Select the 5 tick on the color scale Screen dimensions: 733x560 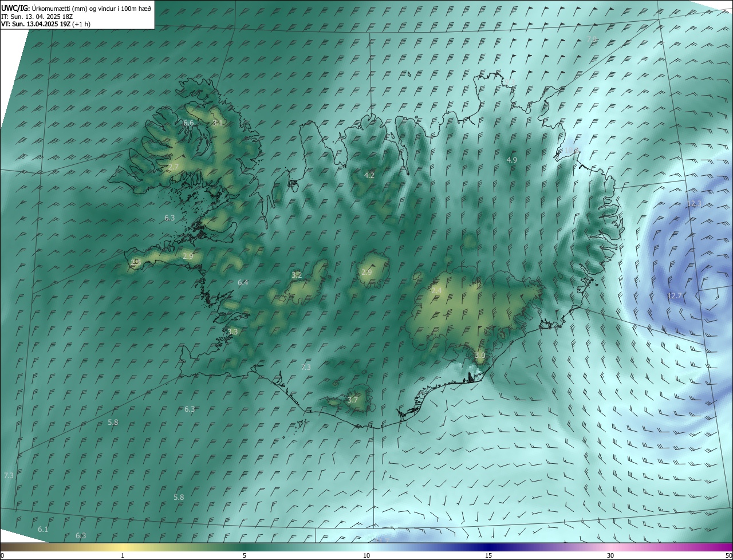pos(245,555)
